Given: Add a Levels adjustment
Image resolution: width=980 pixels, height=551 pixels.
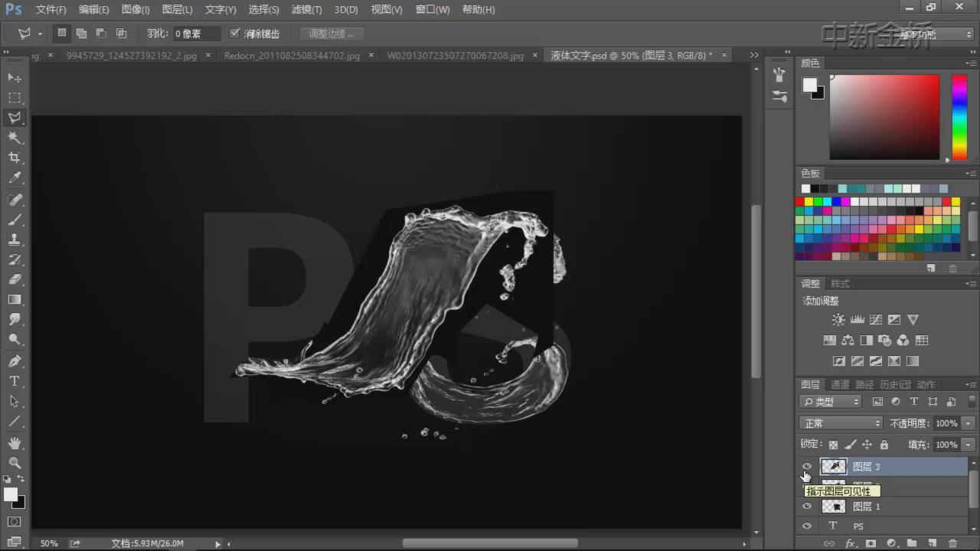Looking at the screenshot, I should [857, 320].
